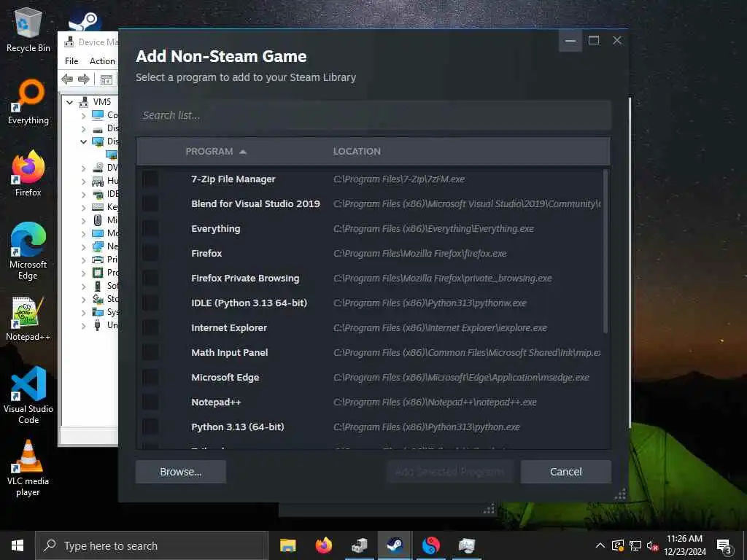Select the Internet Explorer row text
747x560 pixels.
click(228, 327)
